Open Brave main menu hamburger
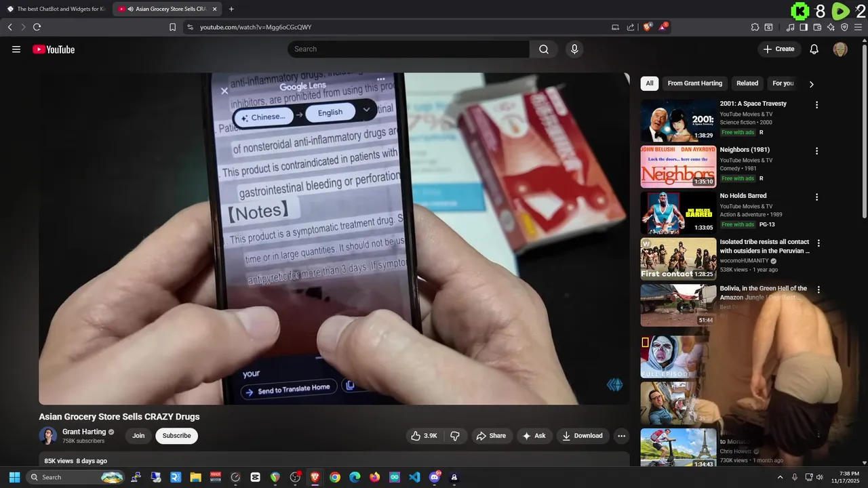This screenshot has height=488, width=868. pos(858,27)
